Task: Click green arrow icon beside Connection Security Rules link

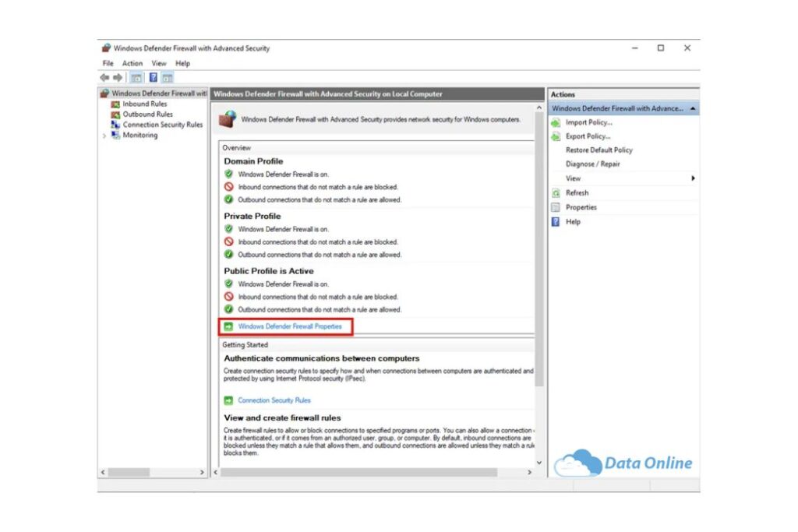Action: tap(228, 400)
